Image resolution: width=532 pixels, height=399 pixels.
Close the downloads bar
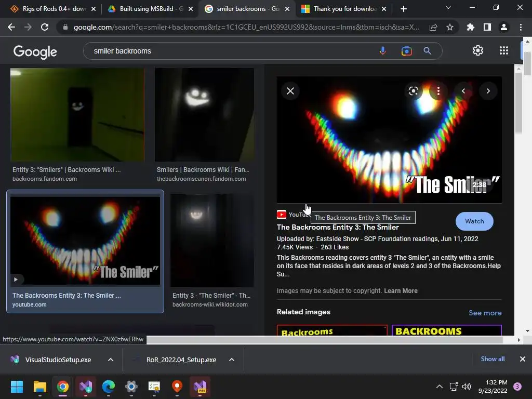[523, 359]
